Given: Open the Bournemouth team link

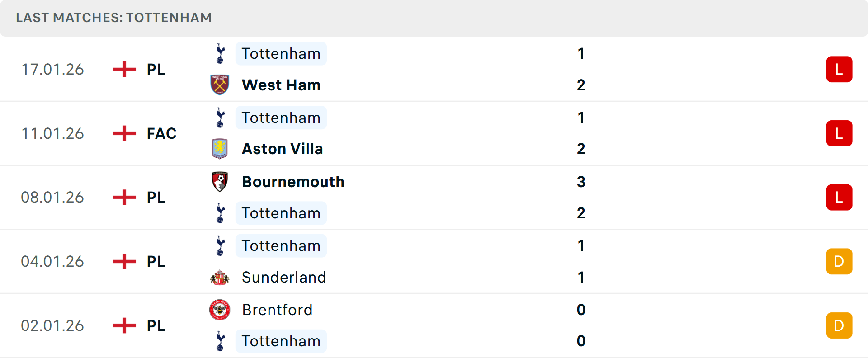Looking at the screenshot, I should [x=293, y=182].
